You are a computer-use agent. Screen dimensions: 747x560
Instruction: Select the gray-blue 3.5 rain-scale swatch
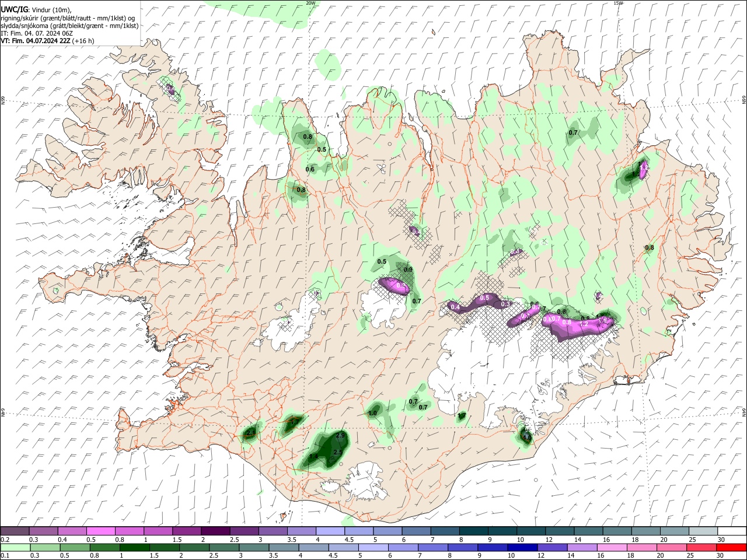285,548
